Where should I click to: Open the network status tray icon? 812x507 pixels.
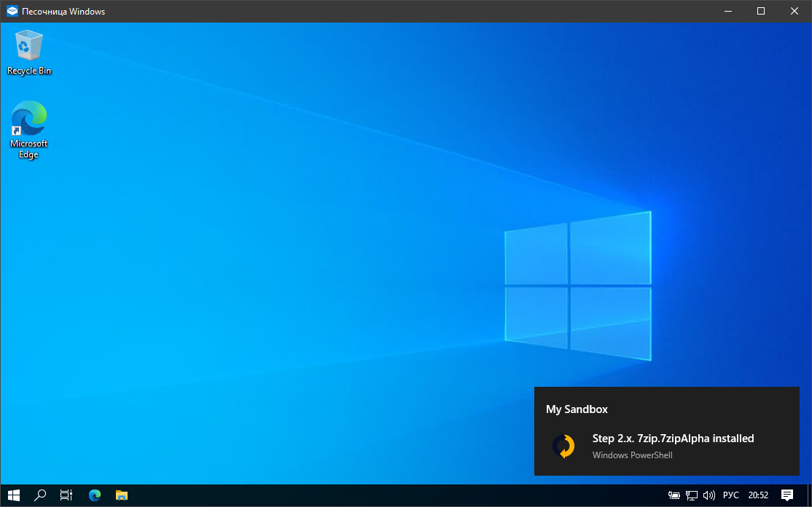coord(691,495)
